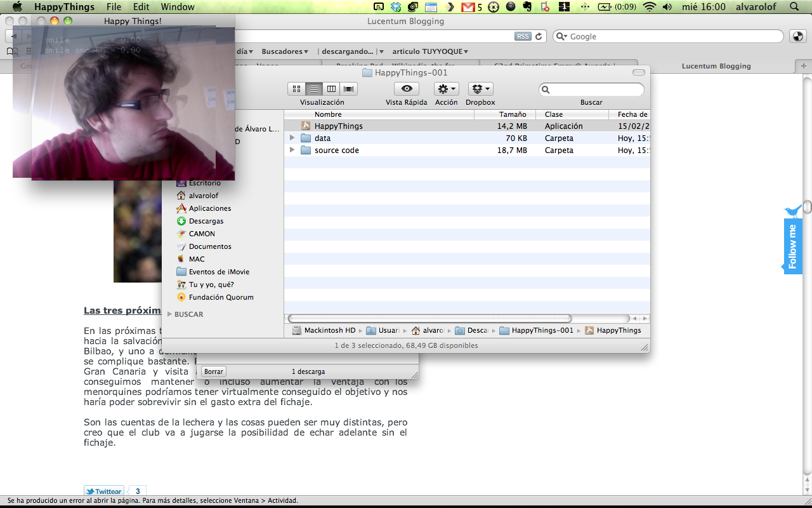
Task: Switch Finder to Cover Flow view
Action: tap(348, 89)
